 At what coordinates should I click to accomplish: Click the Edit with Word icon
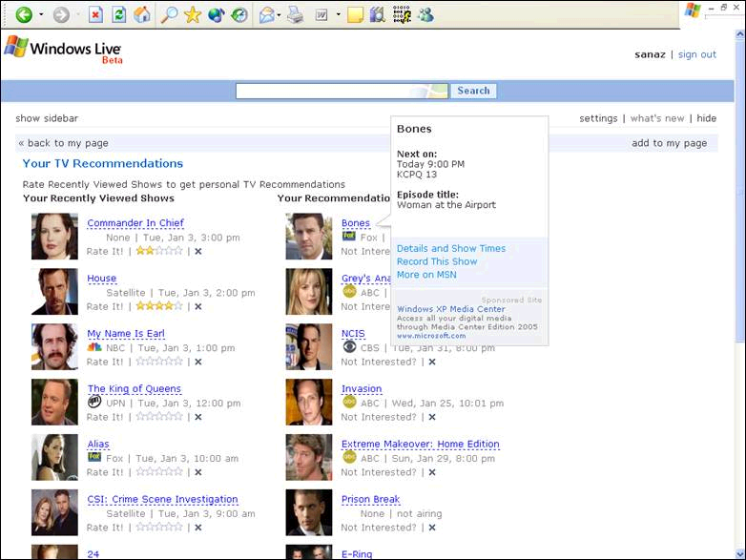tap(321, 15)
